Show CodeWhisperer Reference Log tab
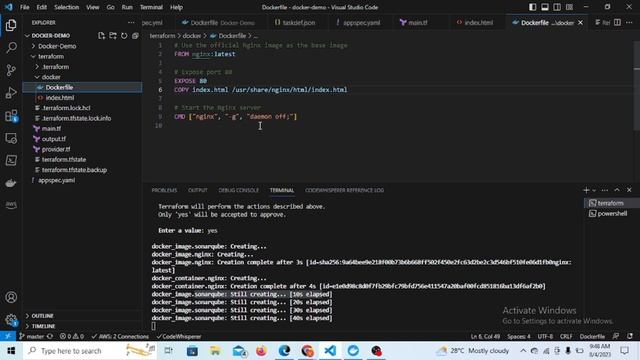This screenshot has height=360, width=640. click(x=344, y=190)
